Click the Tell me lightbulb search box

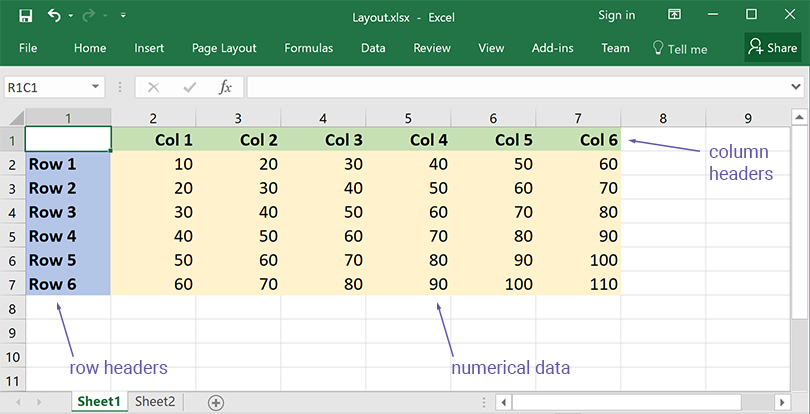[x=680, y=49]
